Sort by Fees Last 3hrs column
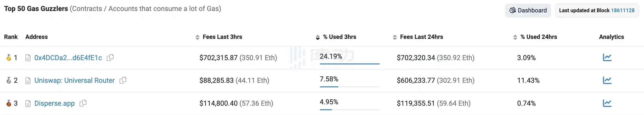 [x=198, y=37]
